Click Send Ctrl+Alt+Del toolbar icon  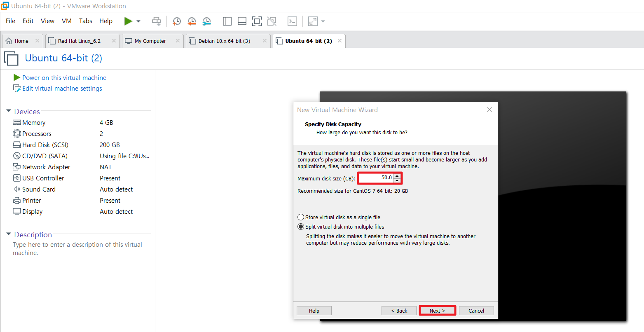coord(157,21)
